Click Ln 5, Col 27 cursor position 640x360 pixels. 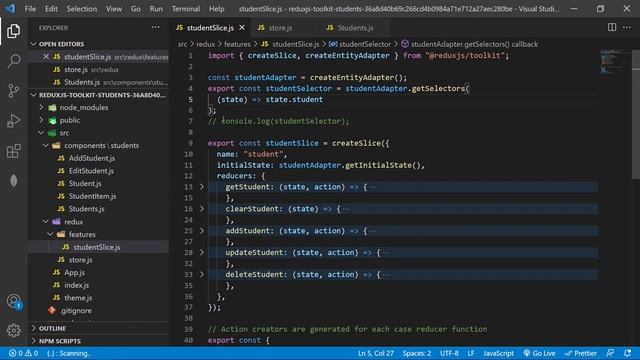pos(376,353)
